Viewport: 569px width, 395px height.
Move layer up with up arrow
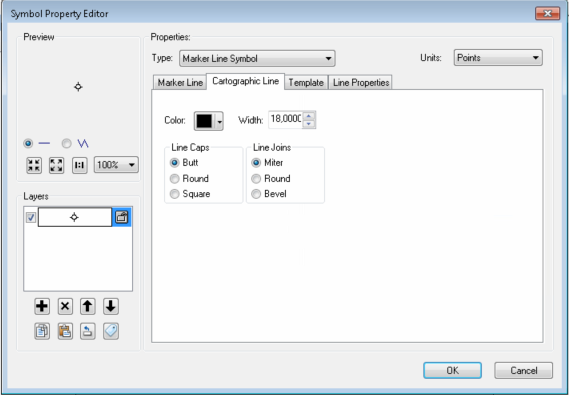click(x=87, y=306)
